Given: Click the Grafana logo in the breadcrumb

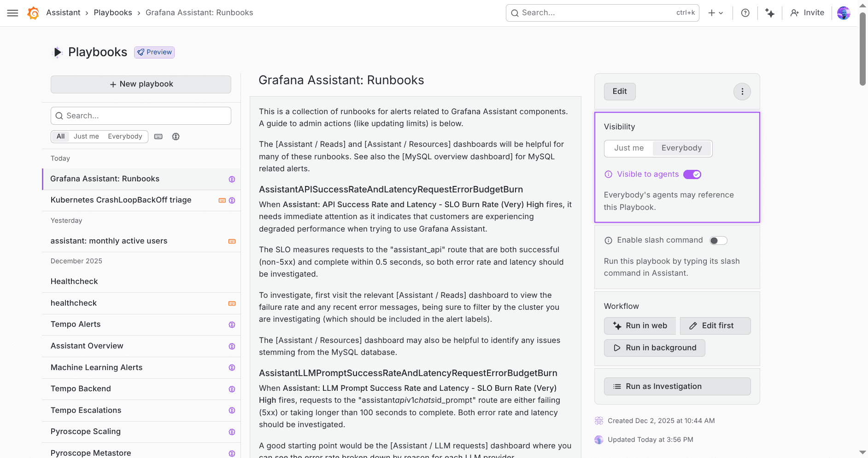Looking at the screenshot, I should (33, 13).
